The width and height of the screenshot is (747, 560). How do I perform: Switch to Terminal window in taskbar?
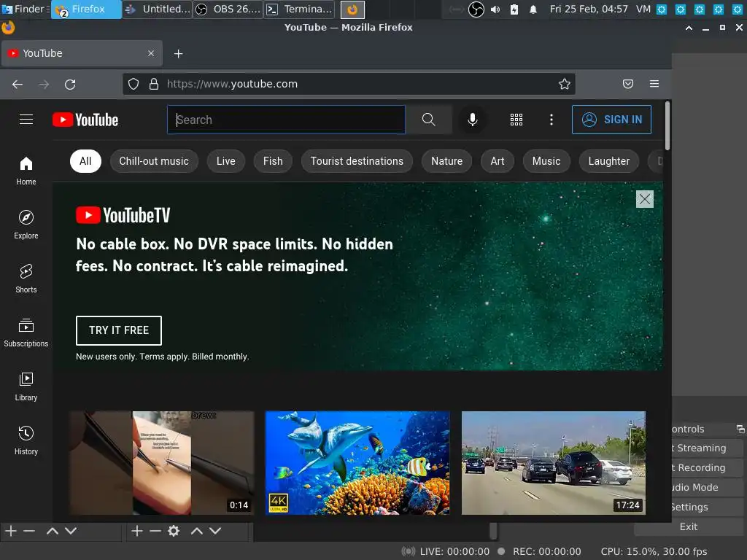coord(299,9)
